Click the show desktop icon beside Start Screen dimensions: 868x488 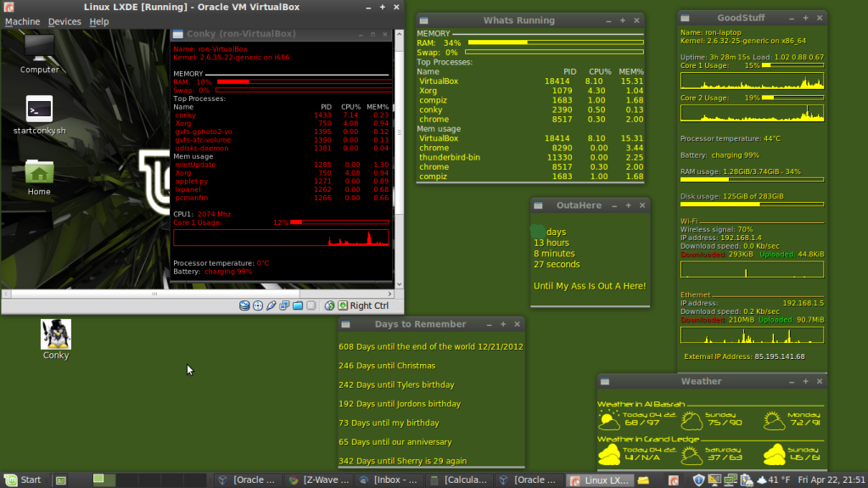[61, 480]
